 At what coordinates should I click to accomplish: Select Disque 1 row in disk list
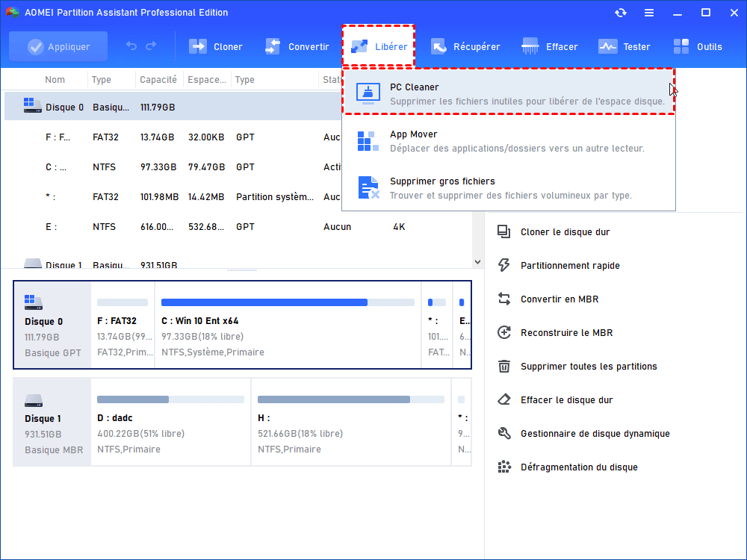tap(238, 264)
